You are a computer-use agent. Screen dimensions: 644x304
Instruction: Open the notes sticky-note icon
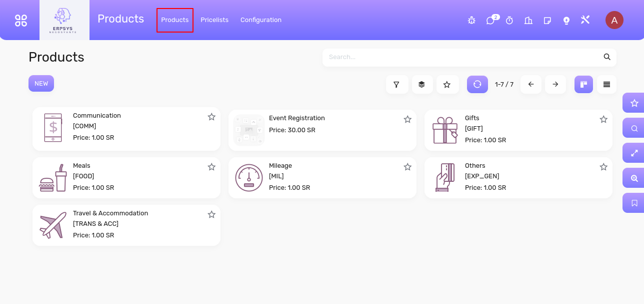[x=547, y=21]
